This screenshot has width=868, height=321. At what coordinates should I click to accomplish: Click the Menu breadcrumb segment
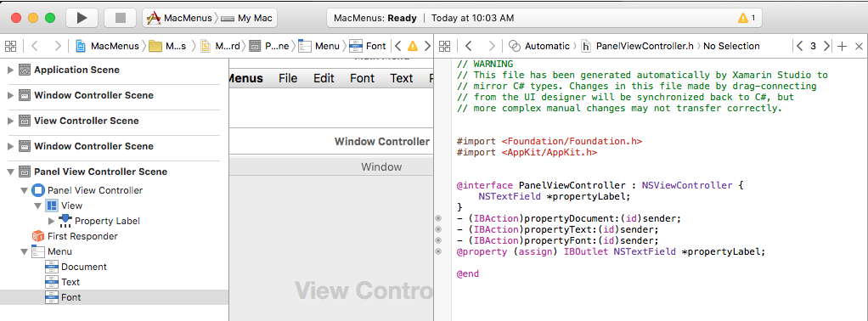click(x=318, y=46)
